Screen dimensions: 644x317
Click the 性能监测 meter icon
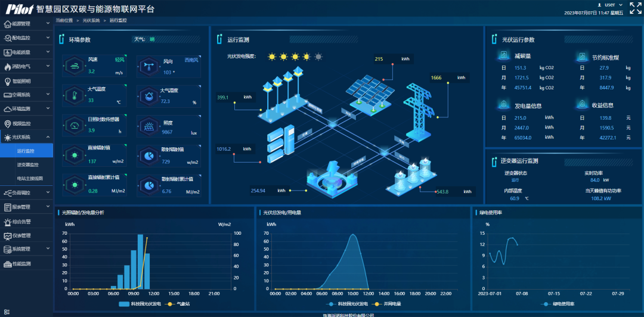click(7, 263)
